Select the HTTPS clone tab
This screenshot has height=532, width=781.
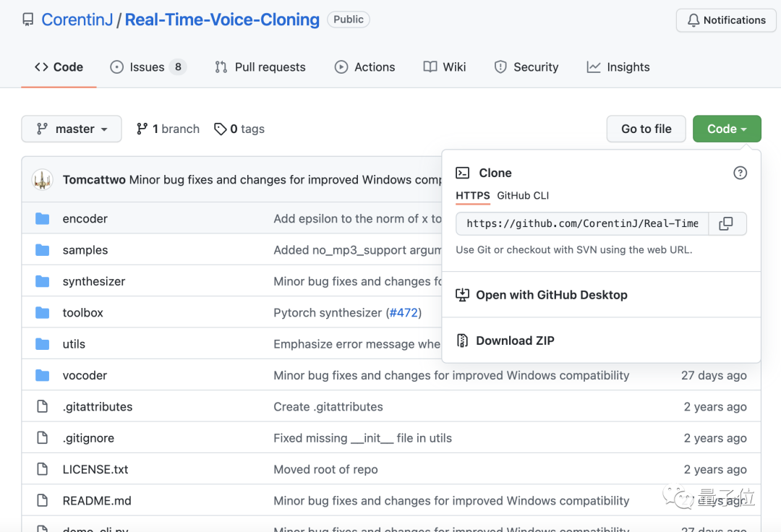473,196
